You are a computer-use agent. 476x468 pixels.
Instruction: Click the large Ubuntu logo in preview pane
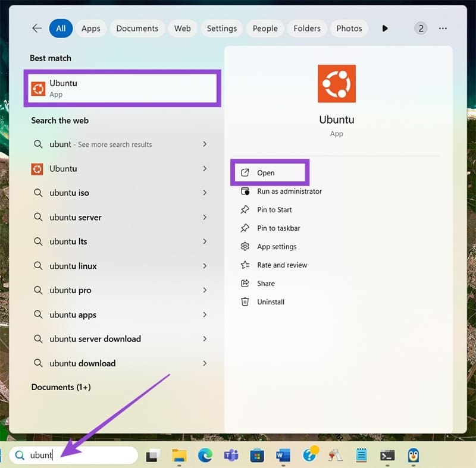pos(337,83)
